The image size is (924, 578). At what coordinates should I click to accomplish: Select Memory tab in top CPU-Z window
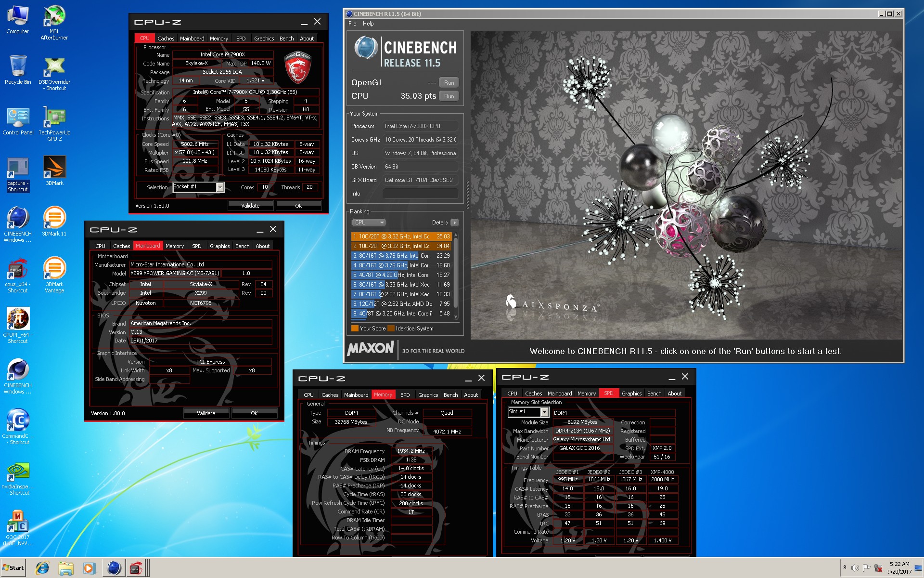pos(219,39)
